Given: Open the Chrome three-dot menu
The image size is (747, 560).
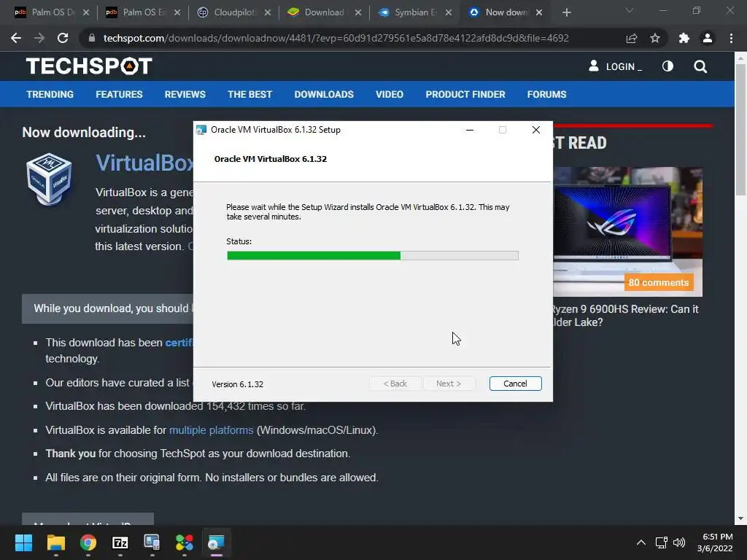Looking at the screenshot, I should pos(731,38).
